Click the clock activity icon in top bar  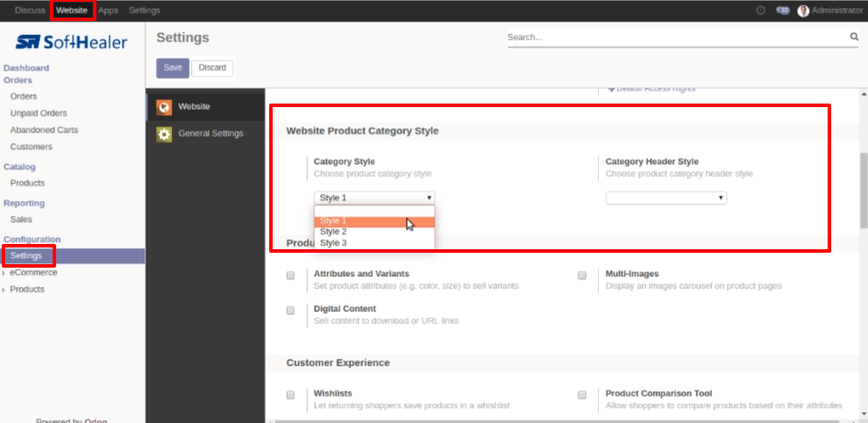coord(761,11)
